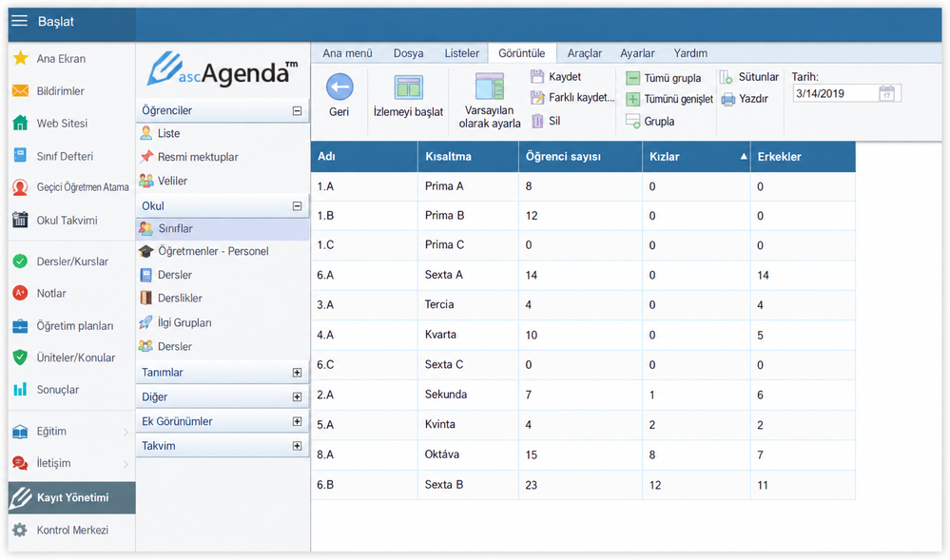Expand the Tanımlar section
The image size is (950, 560).
pos(297,373)
